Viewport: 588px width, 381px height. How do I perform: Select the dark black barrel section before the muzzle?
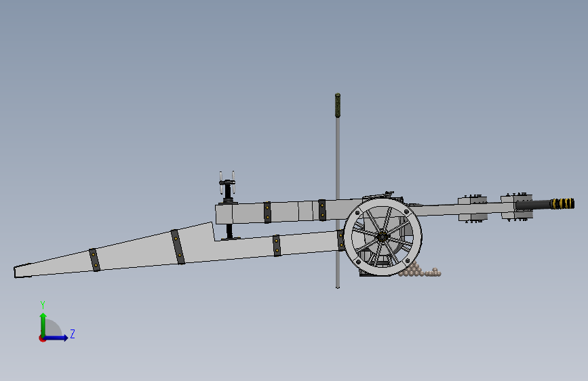coord(533,204)
